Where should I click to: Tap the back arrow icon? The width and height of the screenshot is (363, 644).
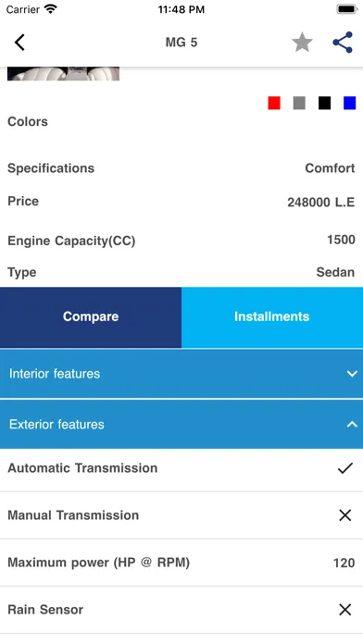19,43
